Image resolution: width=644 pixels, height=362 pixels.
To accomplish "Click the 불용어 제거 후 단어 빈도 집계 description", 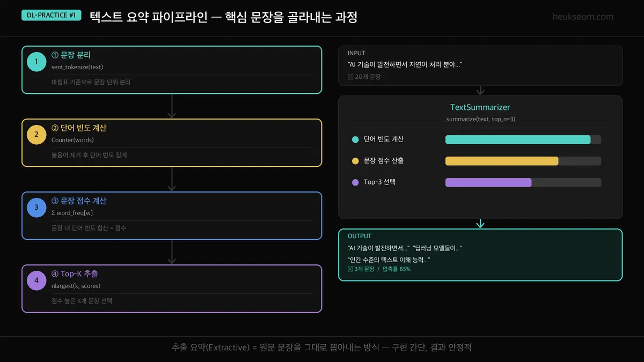I will (89, 155).
